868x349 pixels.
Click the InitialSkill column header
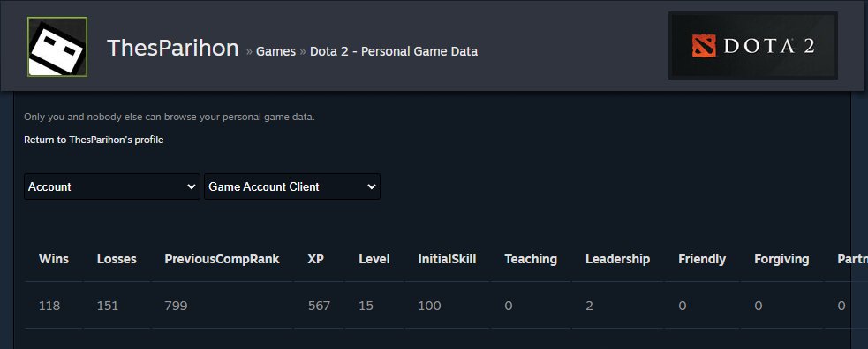pyautogui.click(x=447, y=259)
